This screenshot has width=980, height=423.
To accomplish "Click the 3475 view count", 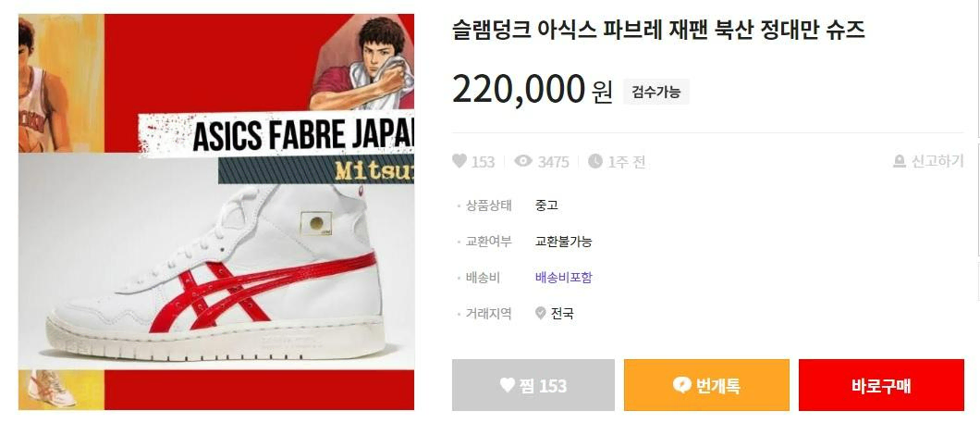I will point(553,162).
